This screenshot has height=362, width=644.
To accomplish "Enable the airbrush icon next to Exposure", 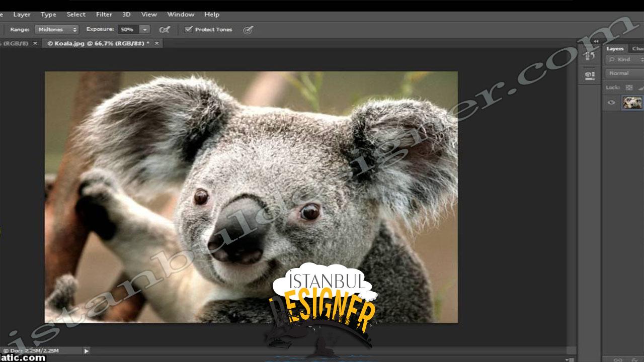I will (164, 30).
